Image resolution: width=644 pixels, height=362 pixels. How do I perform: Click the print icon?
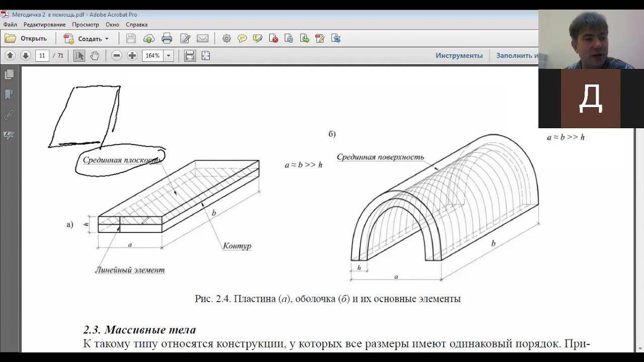167,38
